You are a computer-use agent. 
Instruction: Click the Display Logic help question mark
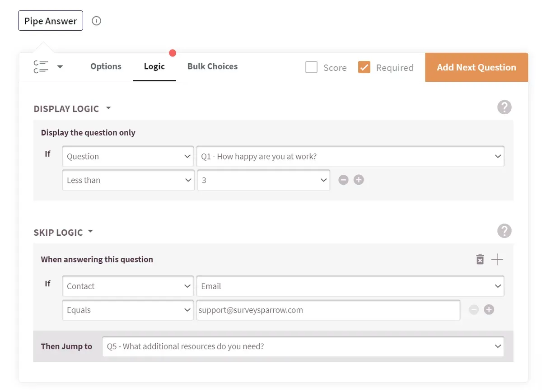click(504, 107)
